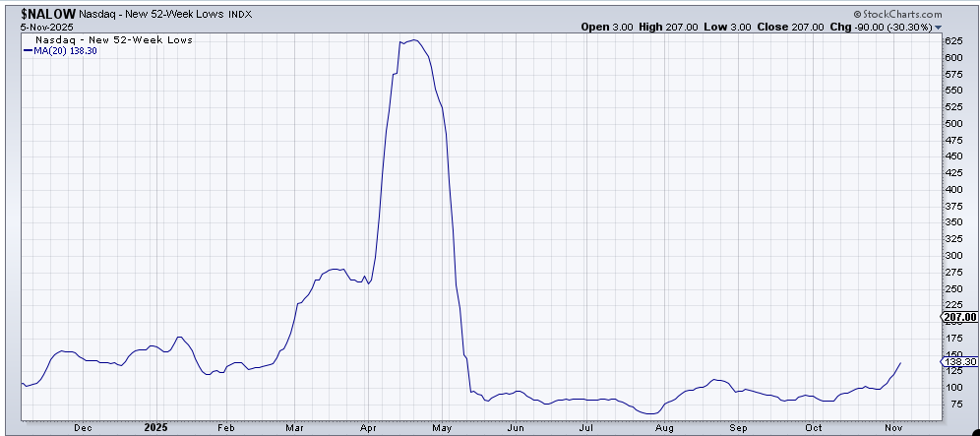Click the 207.00 close price marker
This screenshot has width=980, height=436.
(960, 317)
